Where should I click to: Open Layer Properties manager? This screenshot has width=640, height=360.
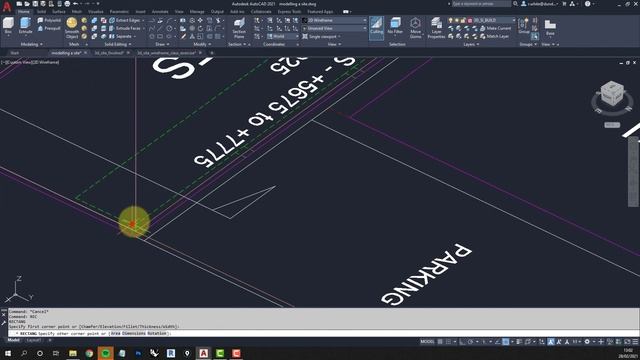point(436,28)
